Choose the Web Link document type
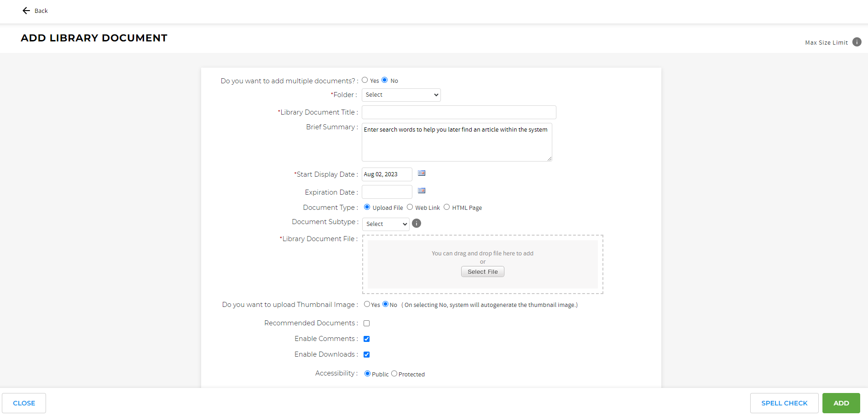Image resolution: width=868 pixels, height=416 pixels. [x=410, y=207]
